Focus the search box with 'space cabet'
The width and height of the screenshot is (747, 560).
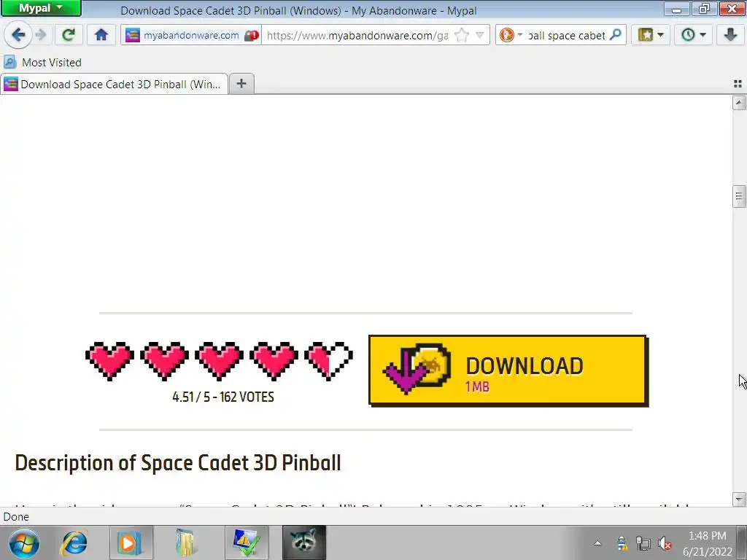pyautogui.click(x=566, y=35)
